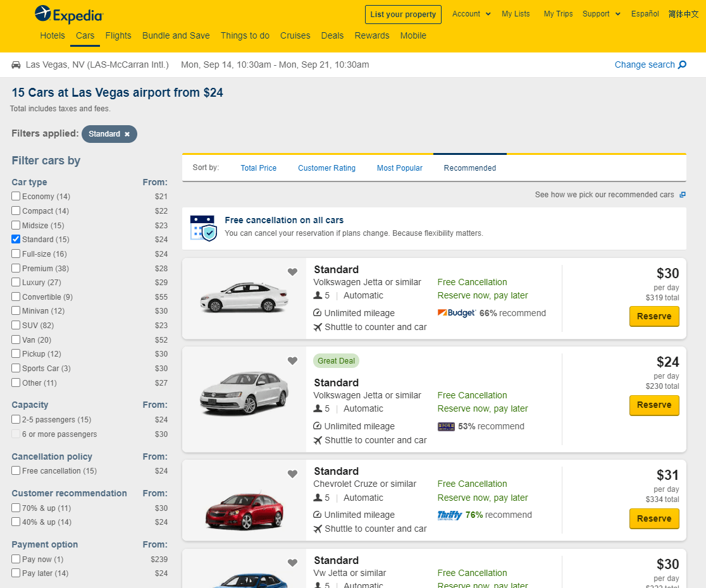Open the Flights tab
Image resolution: width=706 pixels, height=588 pixels.
(118, 35)
